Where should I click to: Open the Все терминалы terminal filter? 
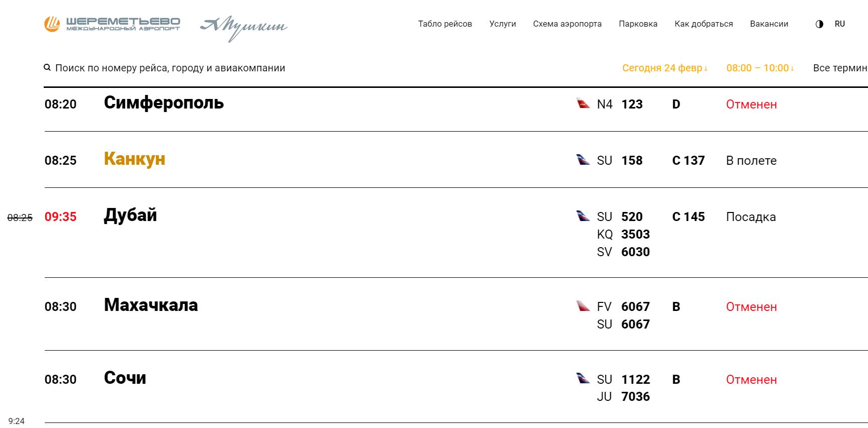(x=840, y=68)
